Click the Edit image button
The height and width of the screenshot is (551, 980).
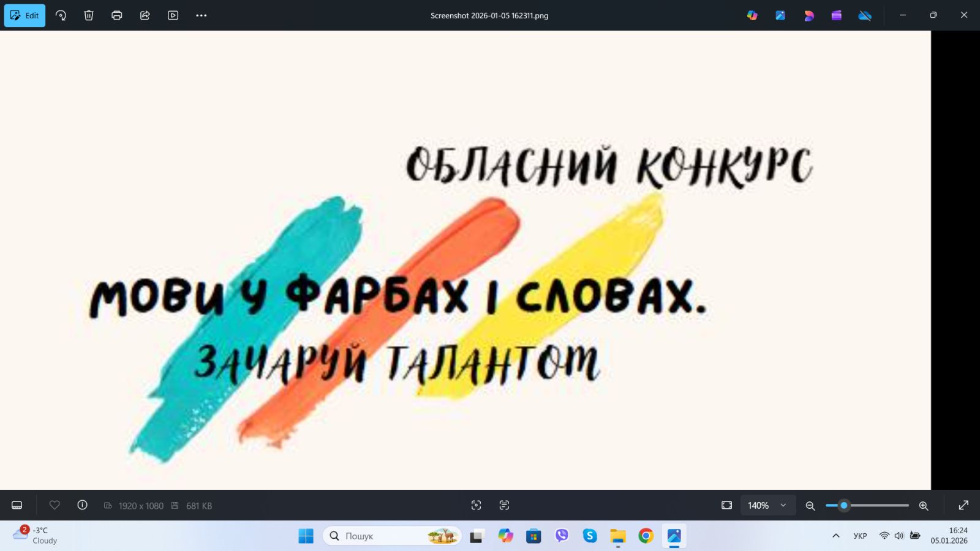pyautogui.click(x=24, y=15)
